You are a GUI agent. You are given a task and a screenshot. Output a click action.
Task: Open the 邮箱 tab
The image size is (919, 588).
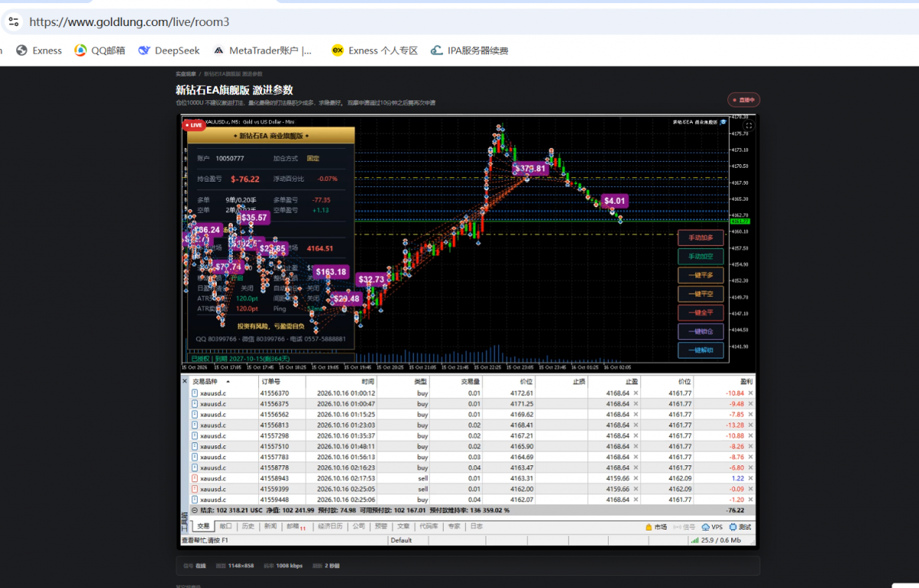pyautogui.click(x=295, y=527)
